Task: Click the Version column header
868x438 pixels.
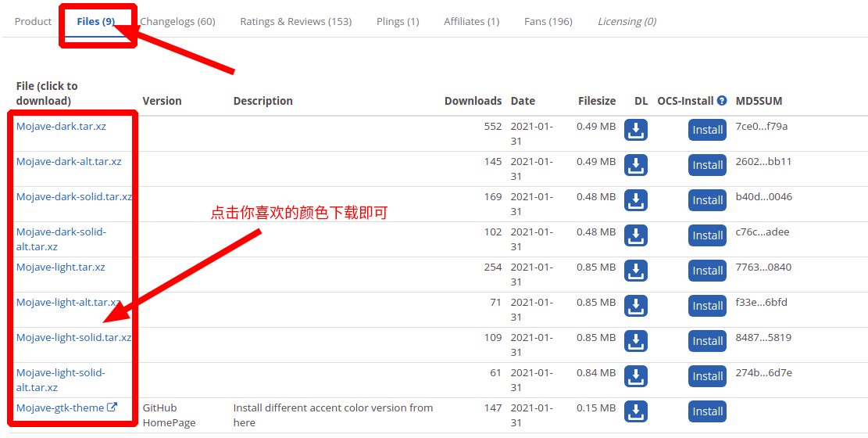Action: [162, 101]
